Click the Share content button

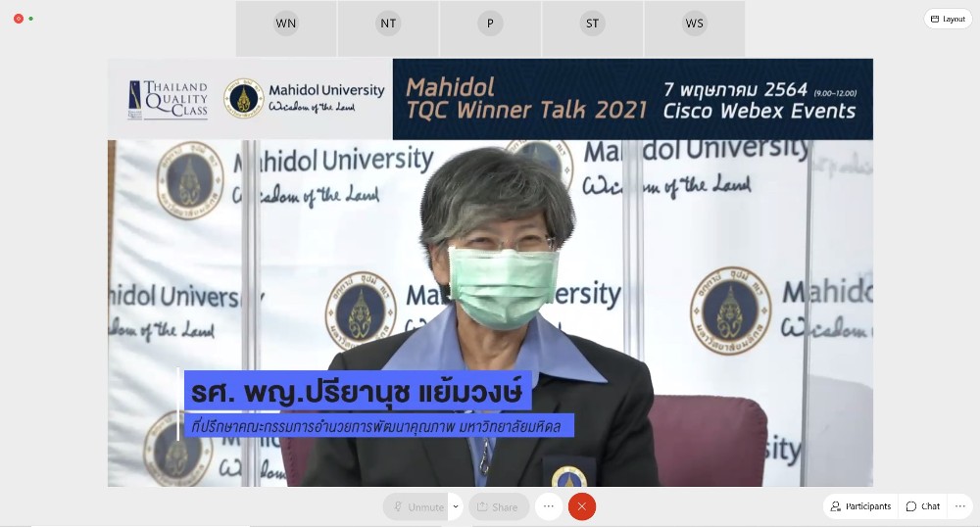498,506
